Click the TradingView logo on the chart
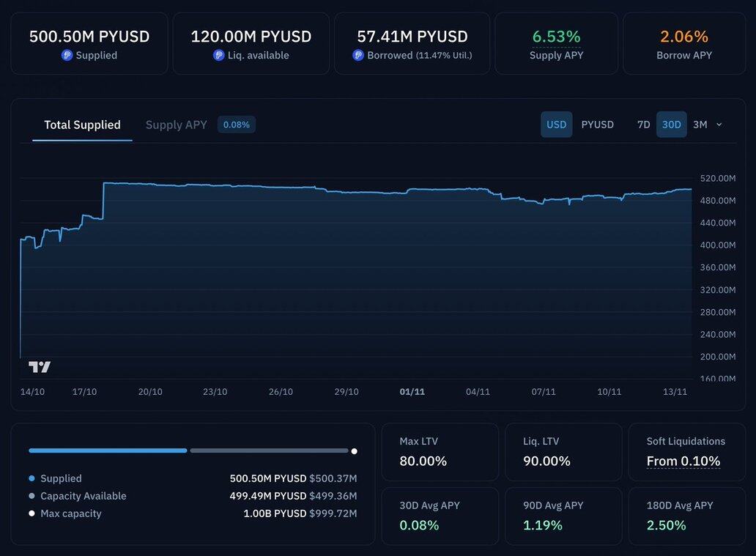The width and height of the screenshot is (756, 556). point(40,367)
